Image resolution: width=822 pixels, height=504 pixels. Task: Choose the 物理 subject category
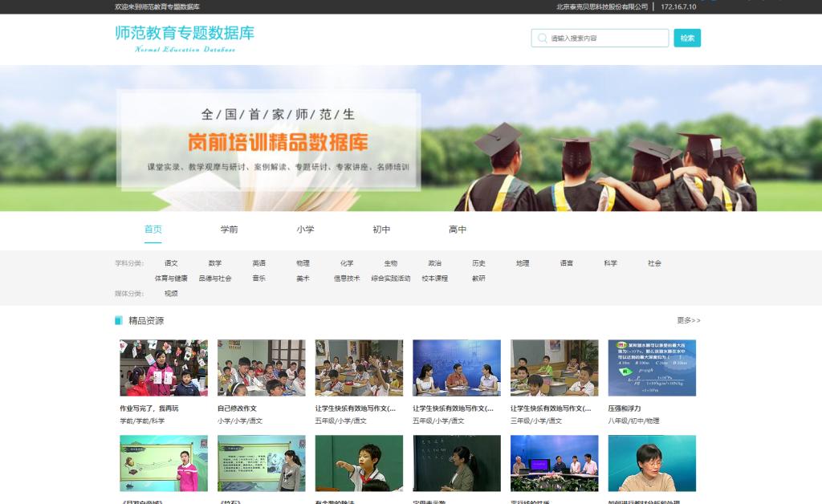[x=303, y=263]
